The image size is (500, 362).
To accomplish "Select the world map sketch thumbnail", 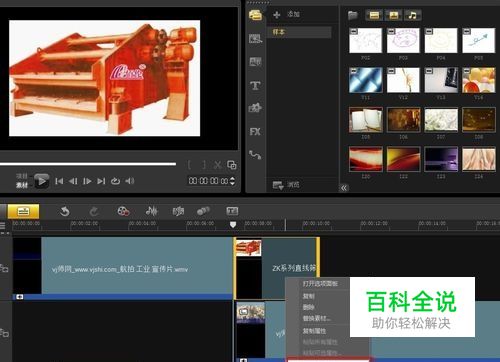I will tap(366, 41).
